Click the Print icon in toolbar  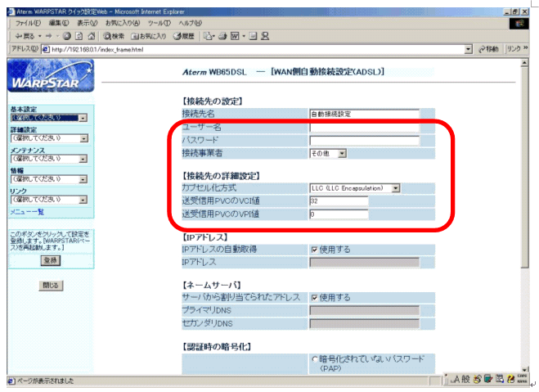(222, 36)
